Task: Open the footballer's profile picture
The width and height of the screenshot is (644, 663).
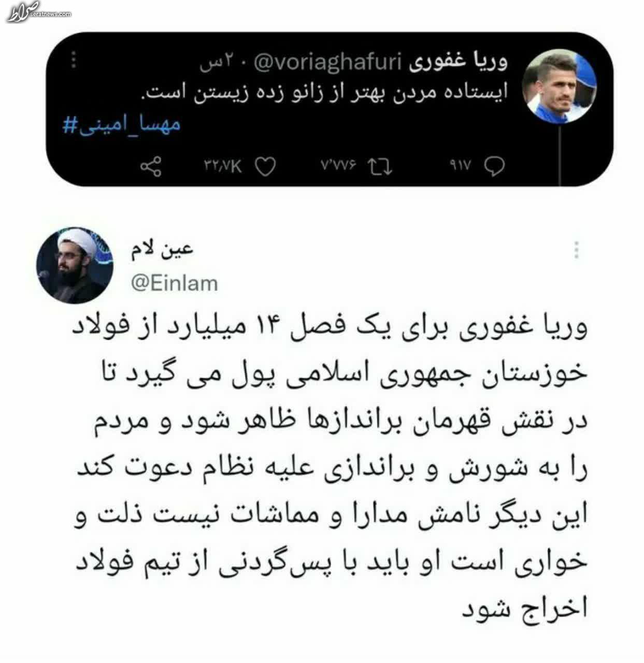Action: pos(560,86)
